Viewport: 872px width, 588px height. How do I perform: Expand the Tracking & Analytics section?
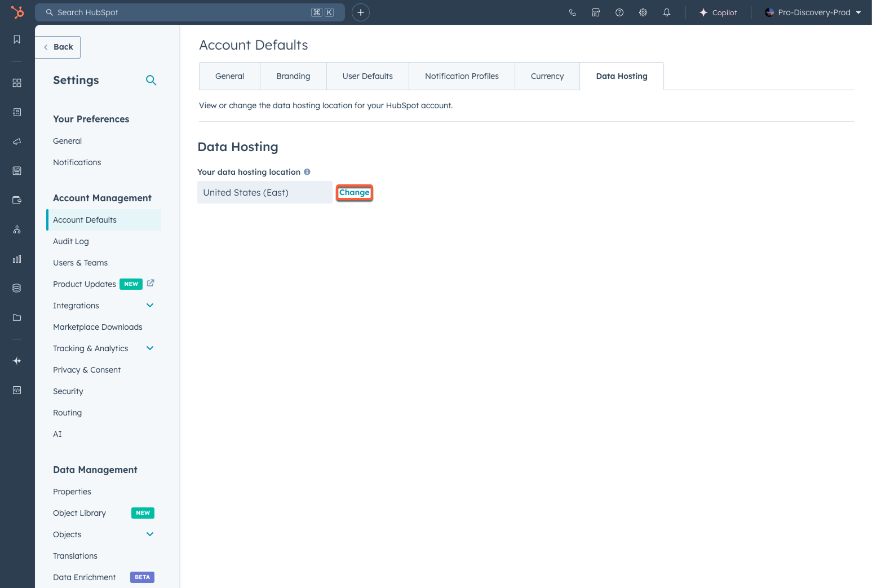[x=150, y=348]
